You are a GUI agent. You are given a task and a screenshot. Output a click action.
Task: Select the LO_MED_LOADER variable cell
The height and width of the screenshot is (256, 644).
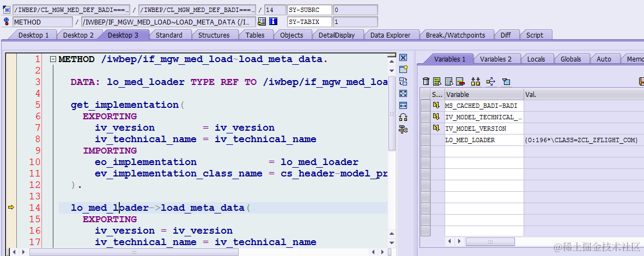[x=484, y=140]
